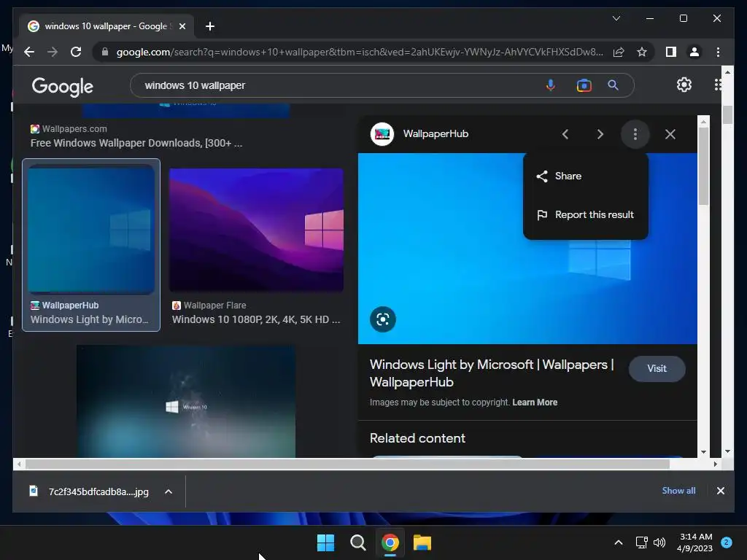Show previous image in preview panel

(x=565, y=134)
